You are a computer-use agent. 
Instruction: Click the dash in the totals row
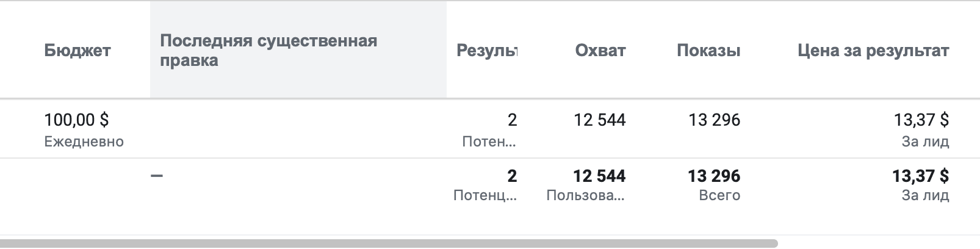pyautogui.click(x=157, y=176)
